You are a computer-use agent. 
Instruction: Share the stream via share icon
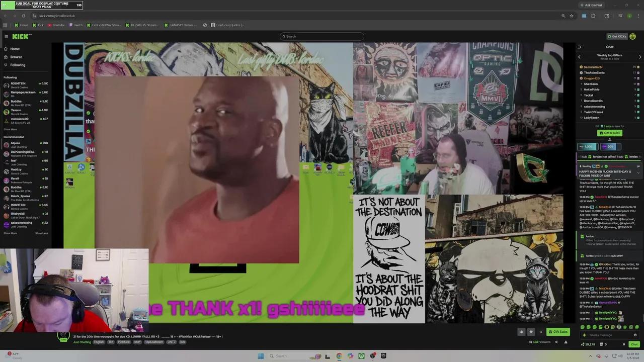[x=556, y=342]
